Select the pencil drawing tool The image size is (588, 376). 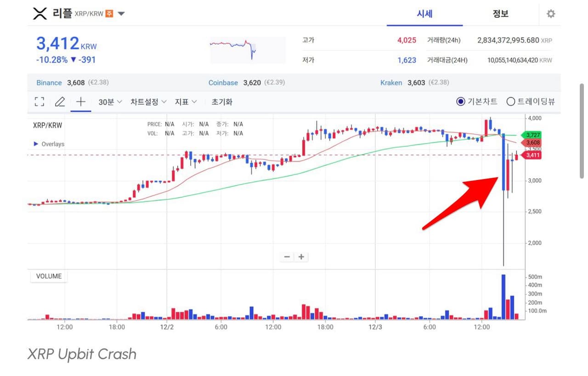(60, 102)
